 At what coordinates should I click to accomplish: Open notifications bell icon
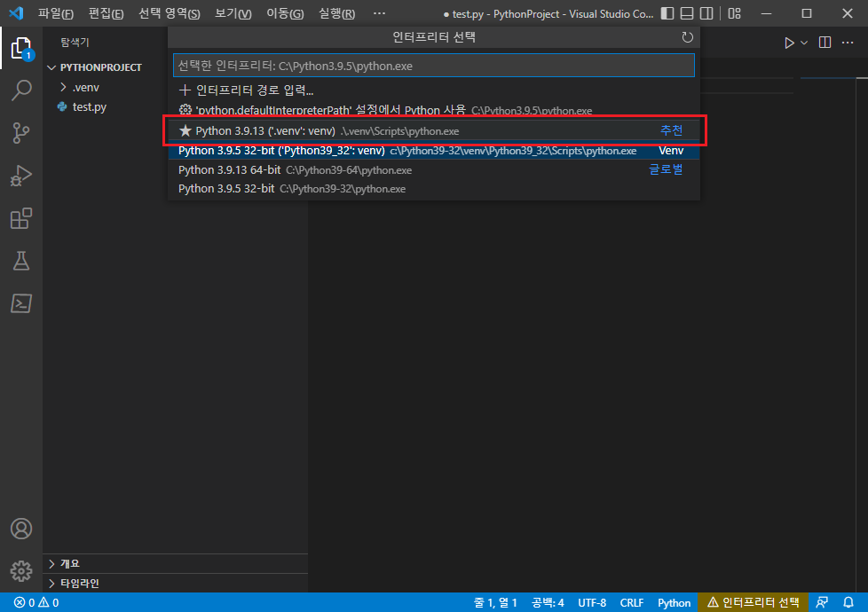click(848, 602)
